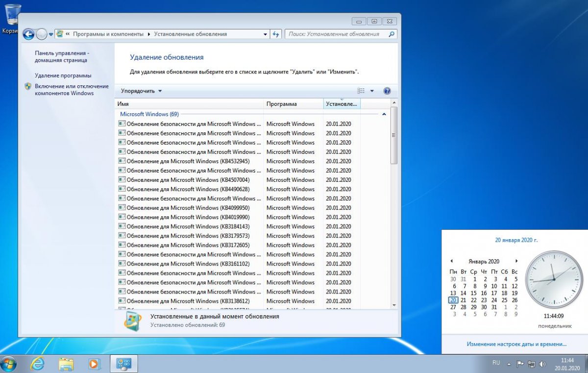Select the Recycle Bin desktop icon
This screenshot has height=373, width=588.
12,19
